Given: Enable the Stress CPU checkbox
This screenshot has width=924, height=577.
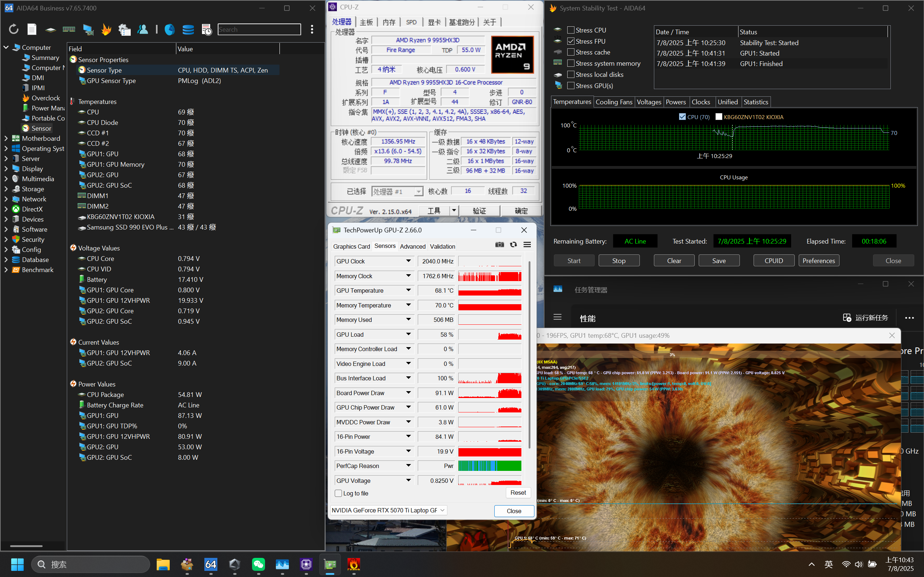Looking at the screenshot, I should click(x=571, y=30).
